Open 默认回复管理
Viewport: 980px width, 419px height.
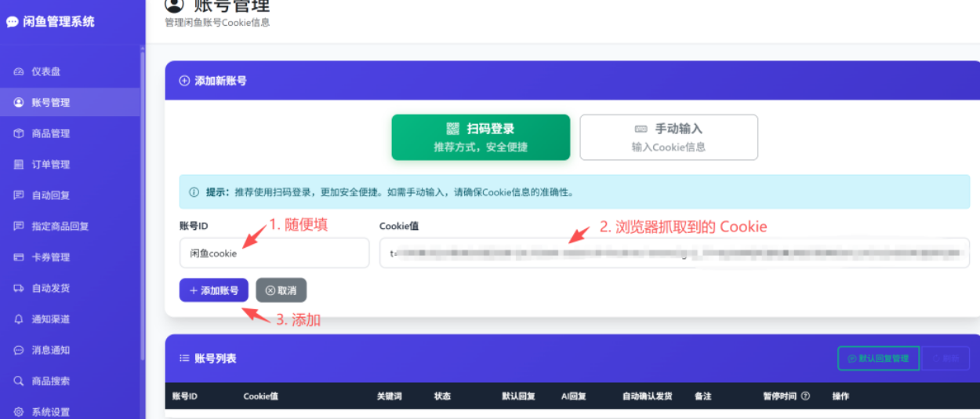[878, 359]
